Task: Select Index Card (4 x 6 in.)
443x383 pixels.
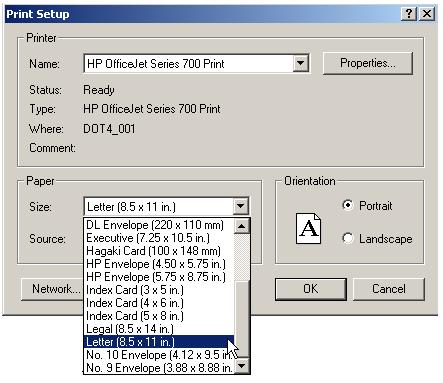Action: (x=159, y=303)
